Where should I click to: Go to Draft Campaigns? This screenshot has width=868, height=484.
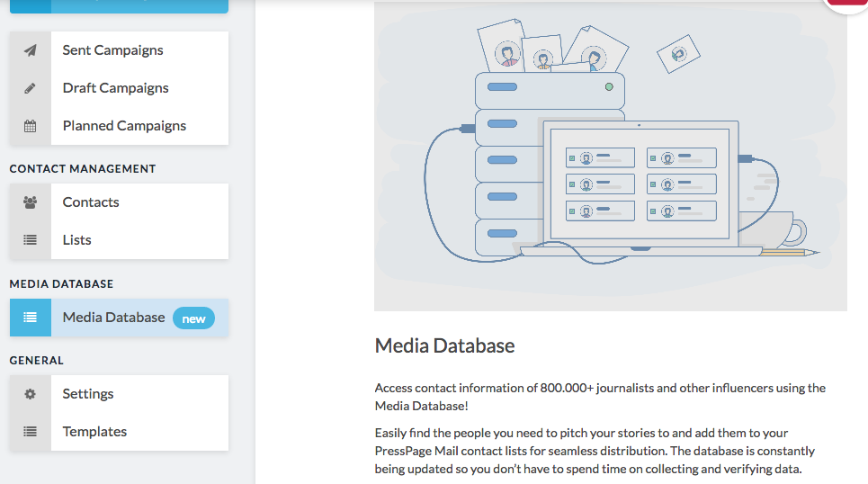[x=115, y=88]
